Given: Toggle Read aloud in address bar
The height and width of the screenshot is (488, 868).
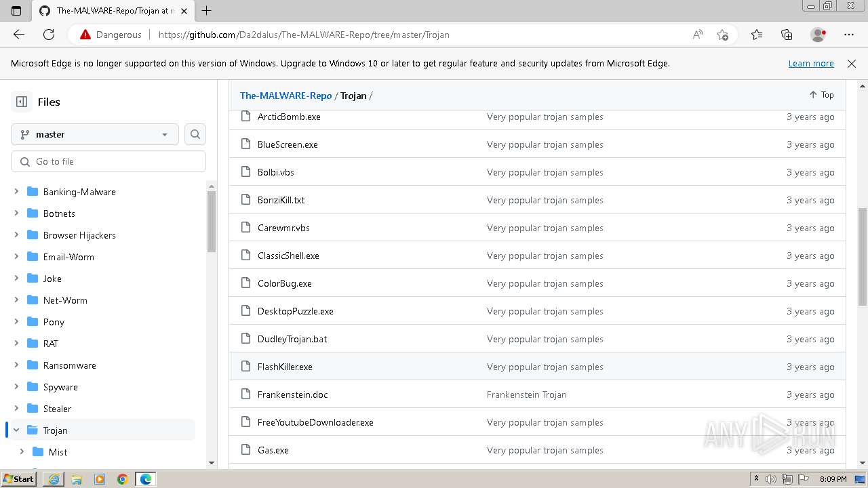Looking at the screenshot, I should [698, 35].
